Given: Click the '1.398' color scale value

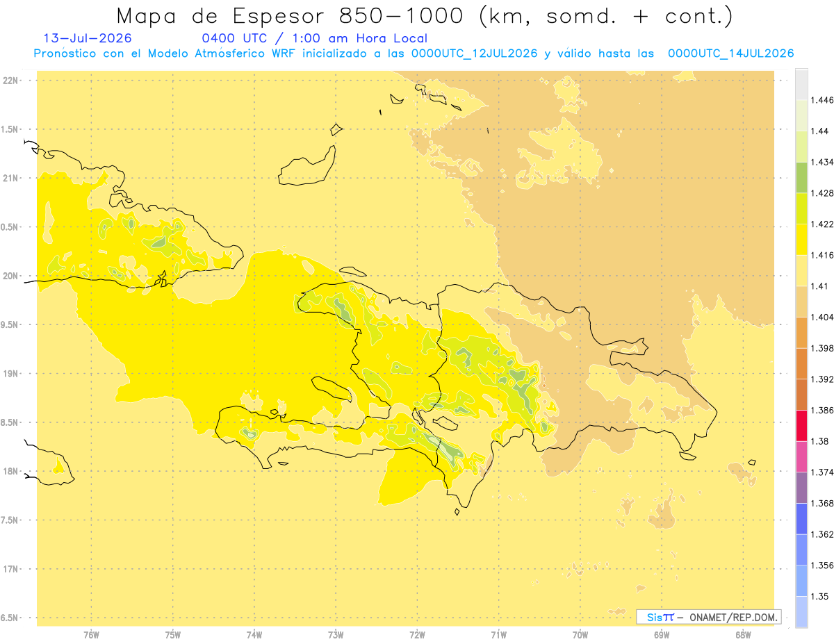Looking at the screenshot, I should [x=823, y=348].
